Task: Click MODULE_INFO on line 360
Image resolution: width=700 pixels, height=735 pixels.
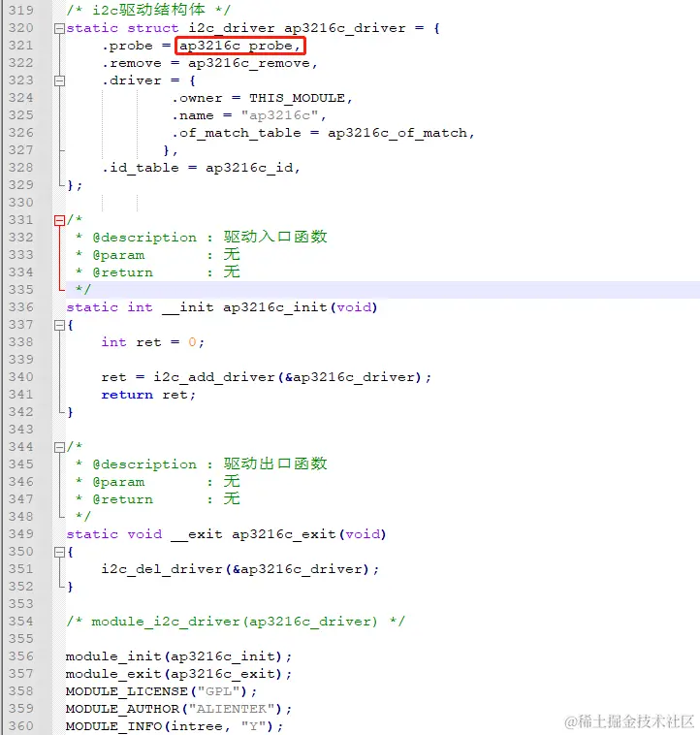Action: pyautogui.click(x=113, y=726)
